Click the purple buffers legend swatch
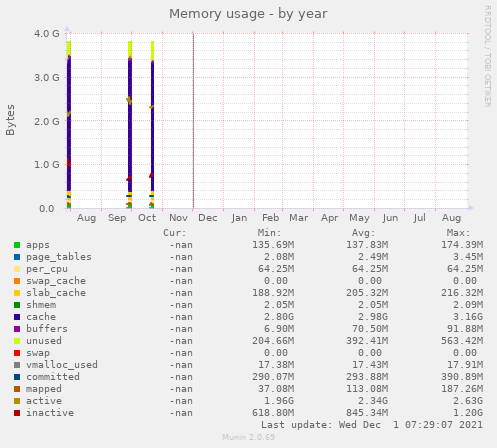The width and height of the screenshot is (497, 448). [x=17, y=329]
